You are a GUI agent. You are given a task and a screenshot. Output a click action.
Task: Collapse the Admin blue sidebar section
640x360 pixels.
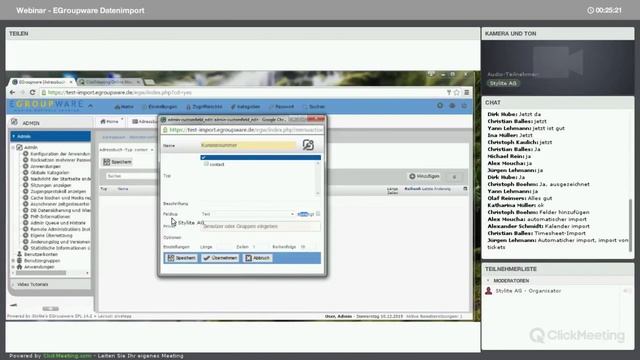tap(50, 136)
